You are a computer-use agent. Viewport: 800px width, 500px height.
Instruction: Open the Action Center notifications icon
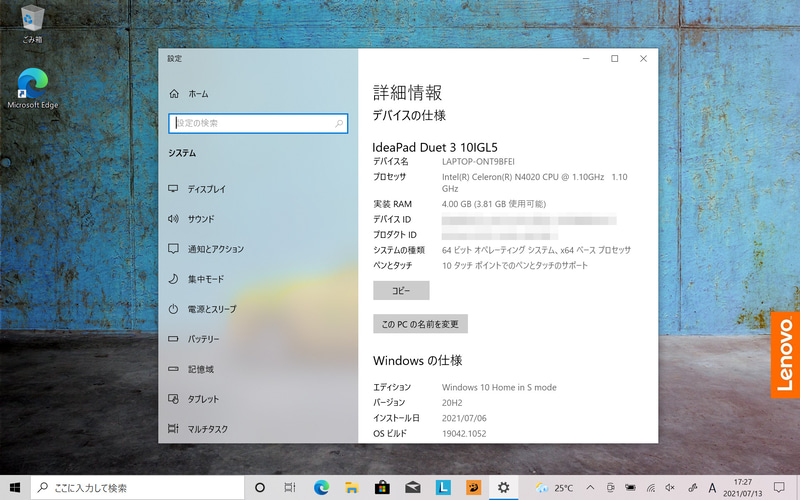[x=779, y=488]
